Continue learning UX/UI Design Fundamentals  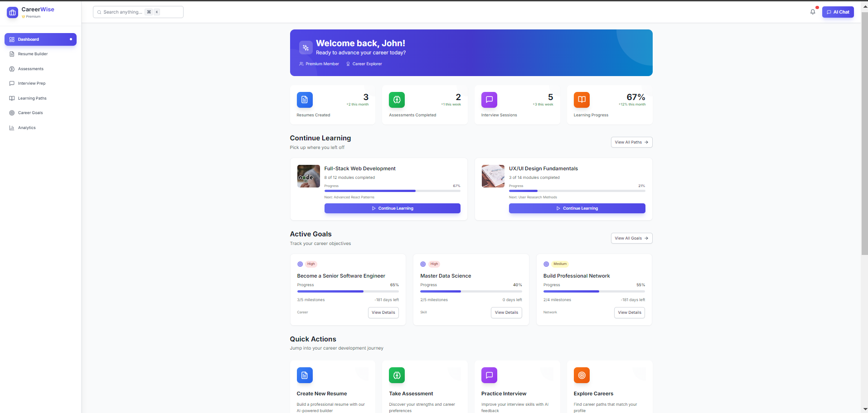click(x=577, y=208)
